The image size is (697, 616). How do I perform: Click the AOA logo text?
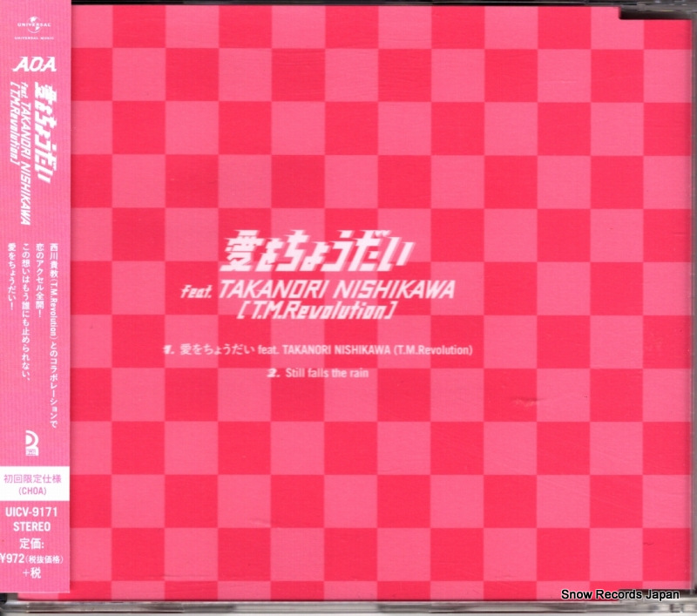35,64
